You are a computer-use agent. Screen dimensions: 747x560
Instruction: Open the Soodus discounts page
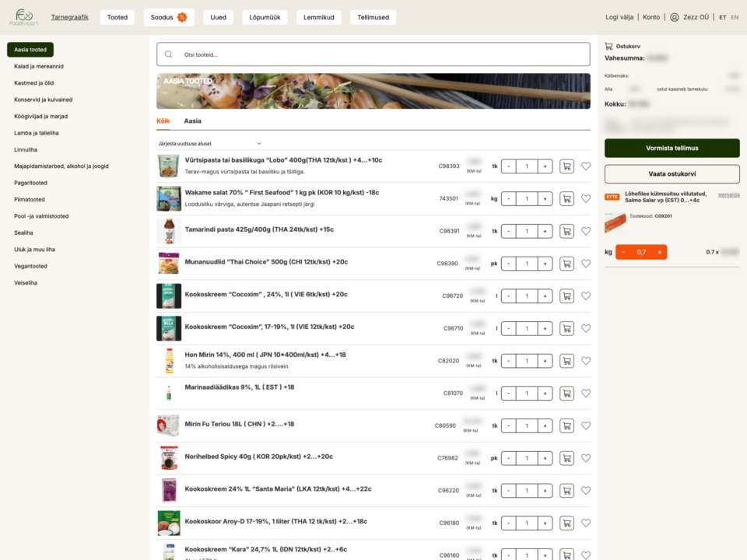(169, 17)
